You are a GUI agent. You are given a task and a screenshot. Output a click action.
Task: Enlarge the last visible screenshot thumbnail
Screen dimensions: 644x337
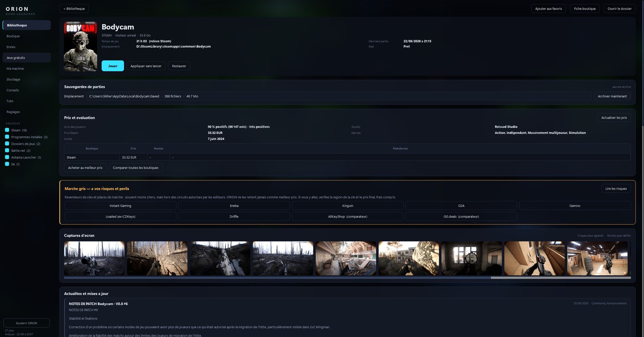[597, 258]
